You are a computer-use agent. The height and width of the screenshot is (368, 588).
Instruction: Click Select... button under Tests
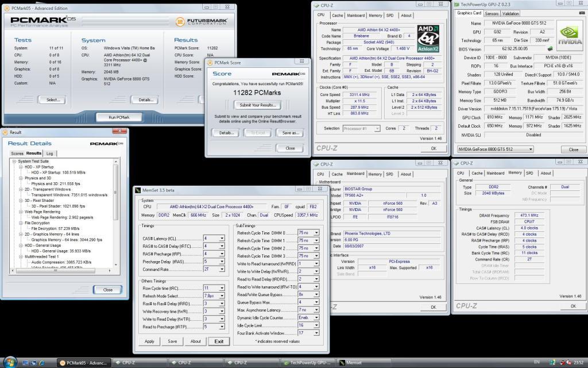(53, 100)
